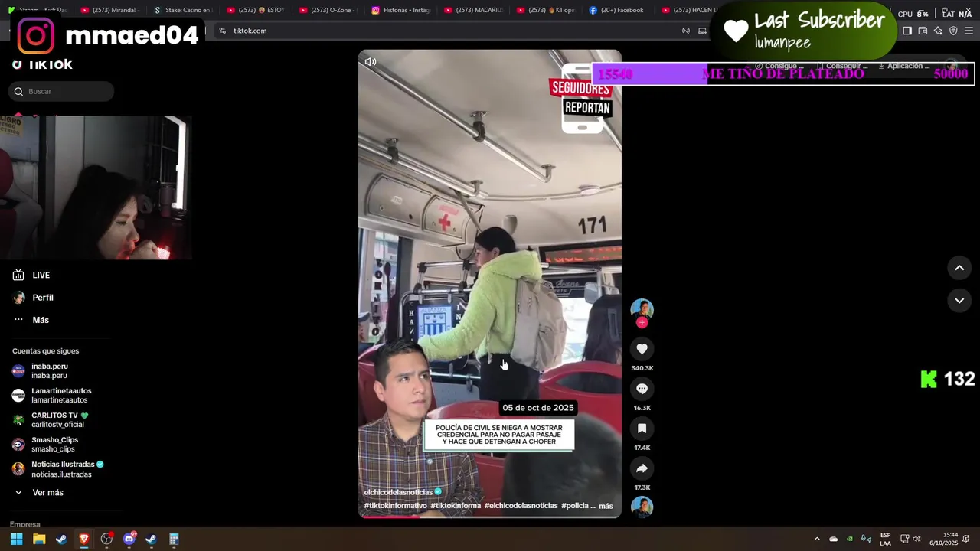
Task: Click the TikTok logo in the sidebar
Action: (42, 64)
